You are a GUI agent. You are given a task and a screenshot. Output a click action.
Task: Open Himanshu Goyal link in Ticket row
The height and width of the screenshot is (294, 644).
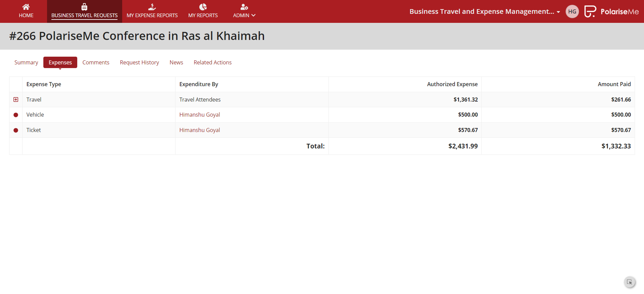click(200, 130)
